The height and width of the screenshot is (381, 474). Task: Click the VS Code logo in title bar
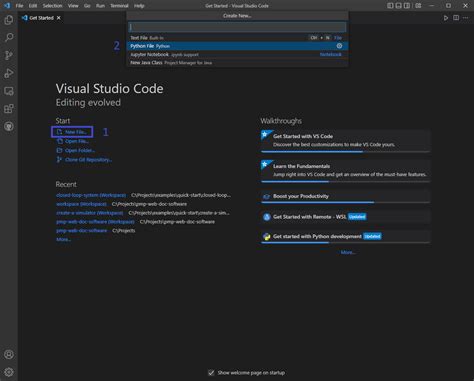pyautogui.click(x=7, y=6)
